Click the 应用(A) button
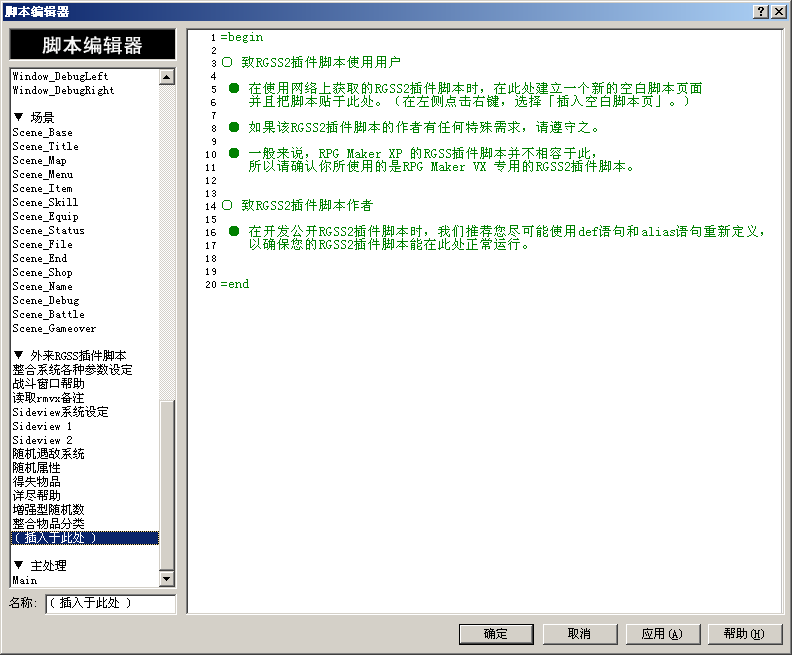Screen dimensions: 792x655 click(662, 634)
